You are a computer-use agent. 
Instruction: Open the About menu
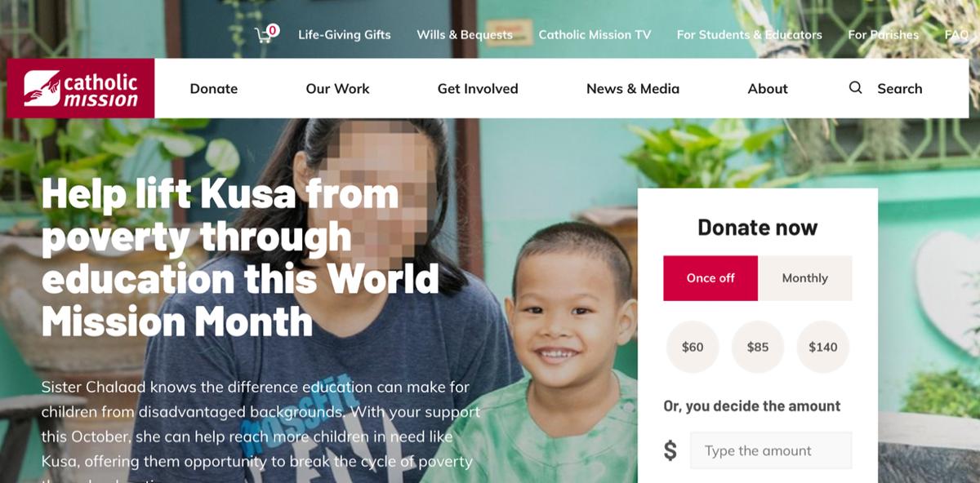click(768, 89)
